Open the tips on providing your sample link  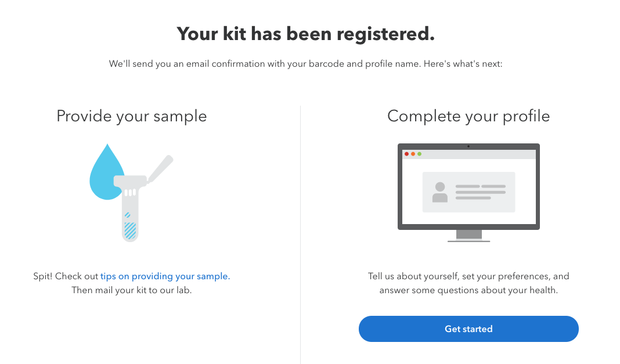(x=165, y=276)
